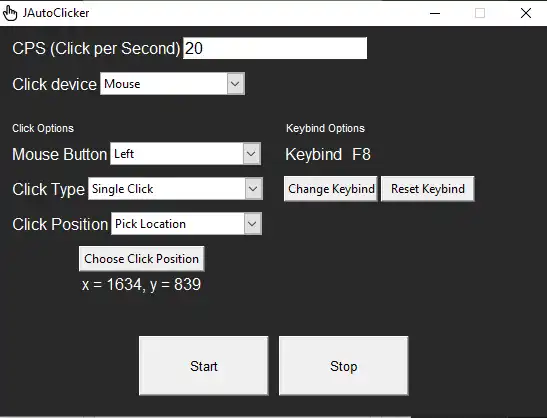
Task: Open the Click Type Single Click dropdown
Action: [175, 189]
